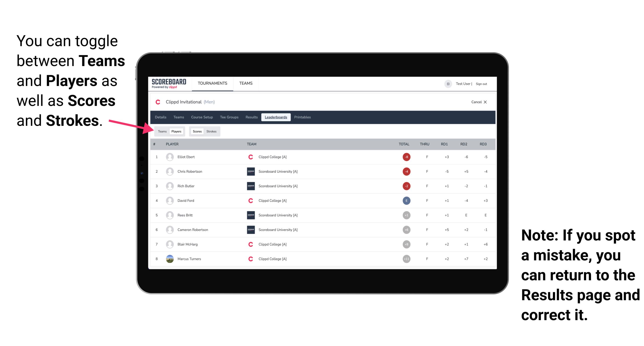Image resolution: width=644 pixels, height=346 pixels.
Task: Click the Scoreboard logo in top-left
Action: click(x=168, y=84)
